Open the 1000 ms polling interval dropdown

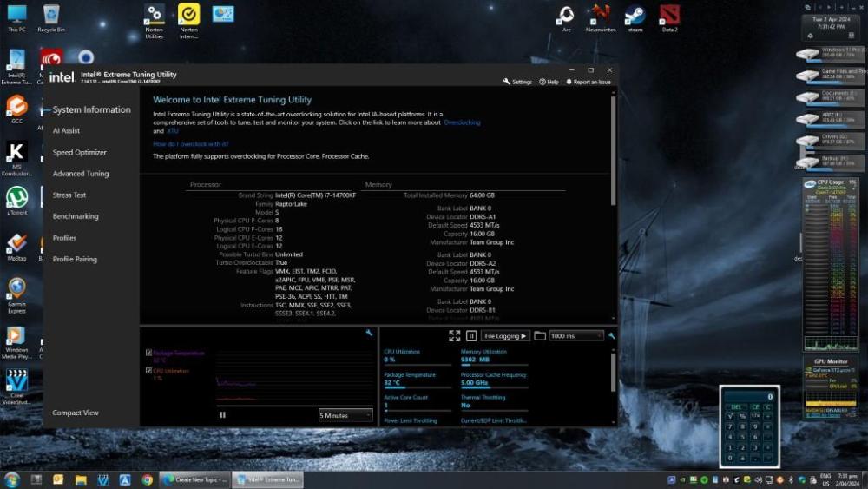pos(576,335)
